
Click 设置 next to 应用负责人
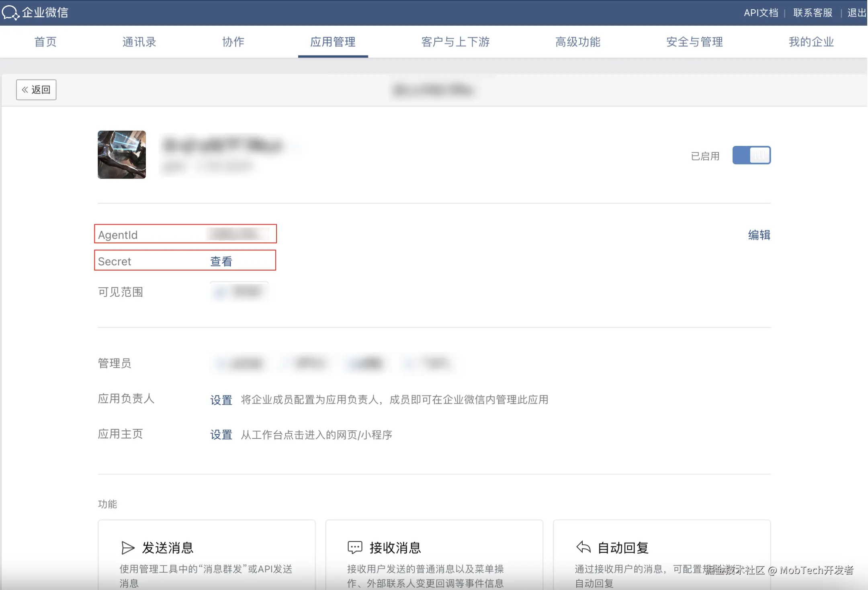coord(221,400)
